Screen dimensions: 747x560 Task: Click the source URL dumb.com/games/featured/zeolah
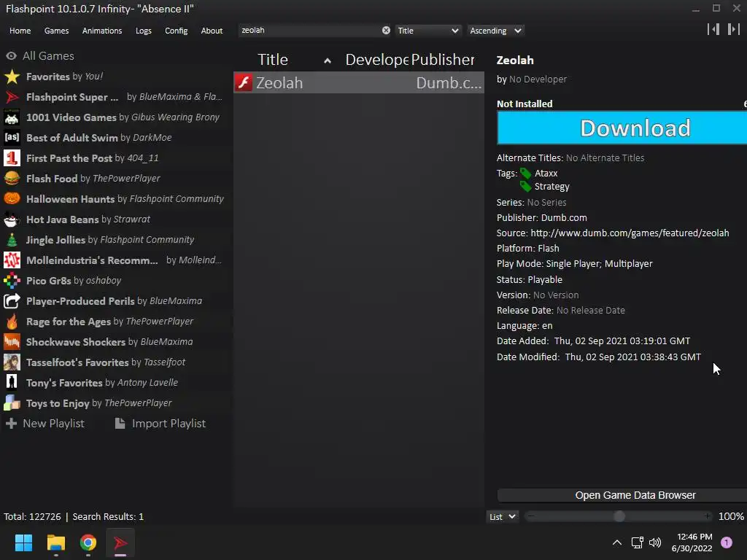click(630, 233)
